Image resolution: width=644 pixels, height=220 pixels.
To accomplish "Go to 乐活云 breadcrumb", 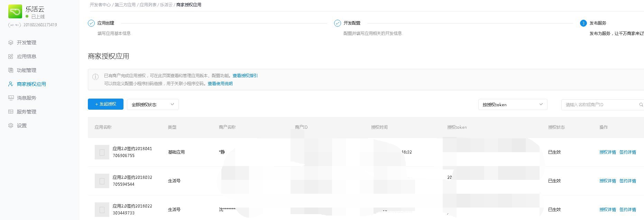I will click(x=166, y=4).
